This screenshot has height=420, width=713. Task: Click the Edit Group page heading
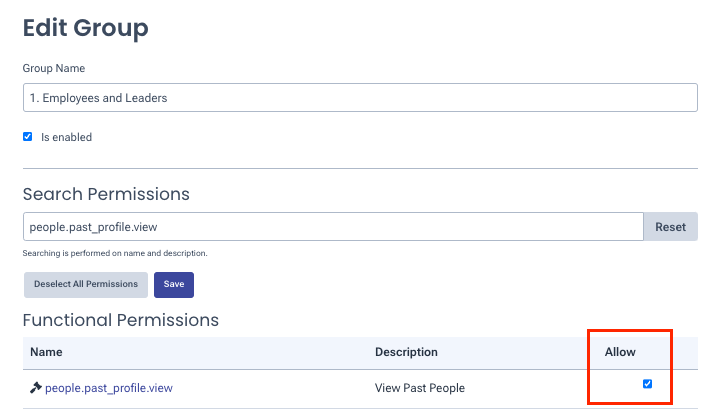[85, 28]
